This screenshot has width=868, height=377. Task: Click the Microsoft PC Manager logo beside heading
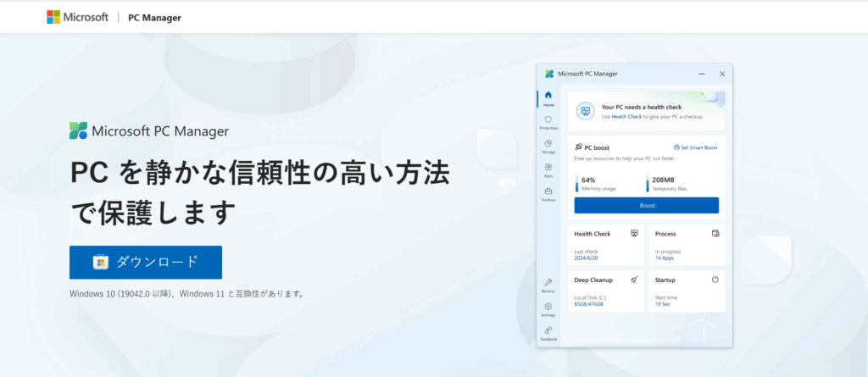point(78,130)
